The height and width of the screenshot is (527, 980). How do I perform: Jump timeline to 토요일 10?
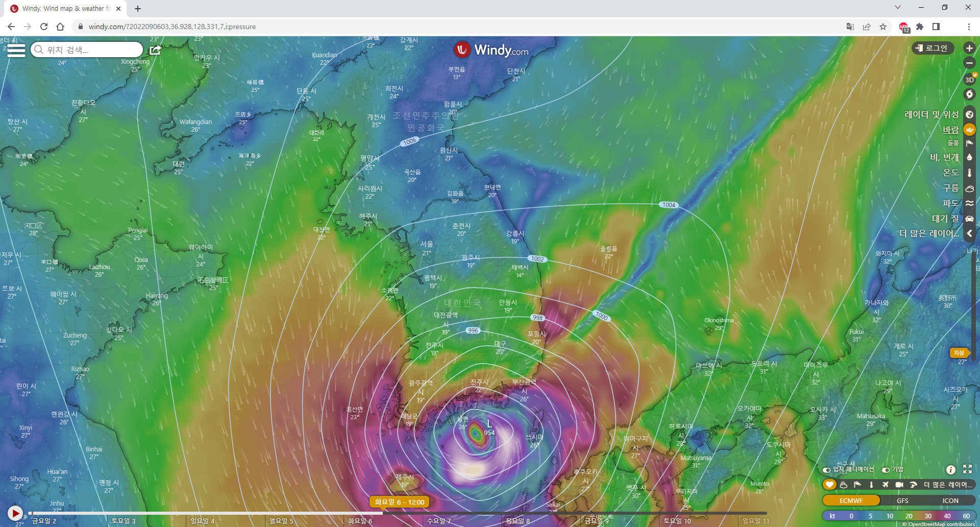click(x=677, y=521)
